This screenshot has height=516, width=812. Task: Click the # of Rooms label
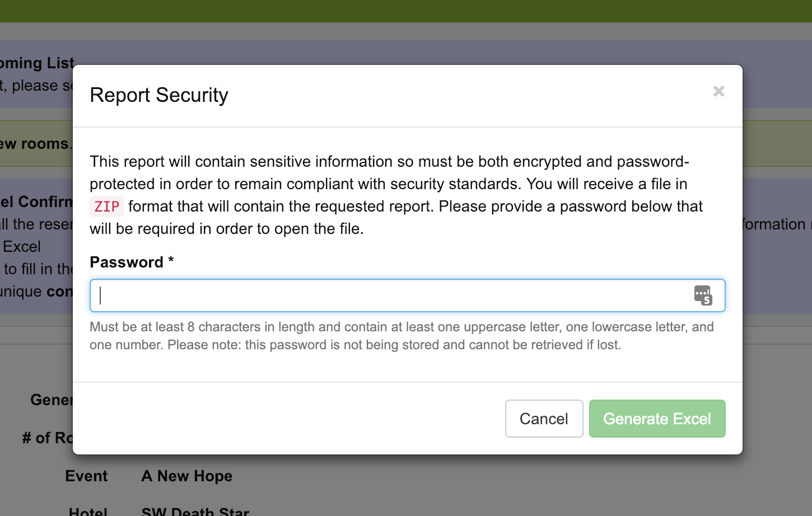point(48,438)
